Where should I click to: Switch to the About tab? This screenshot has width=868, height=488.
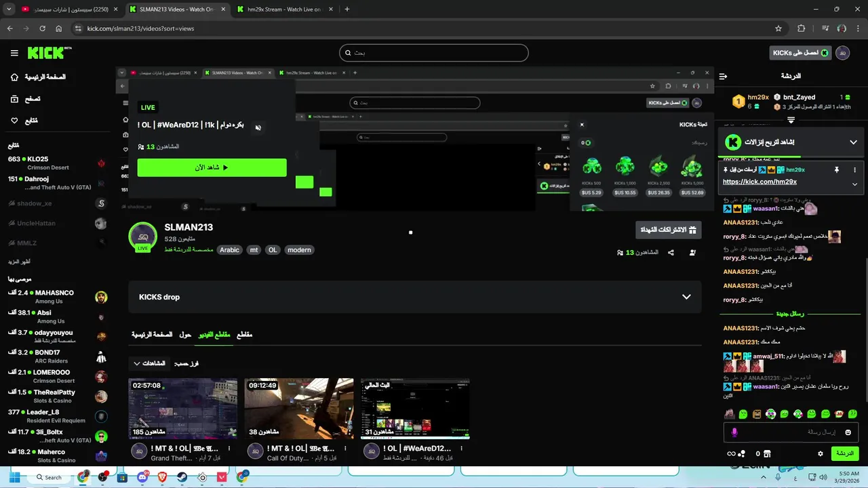coord(185,335)
